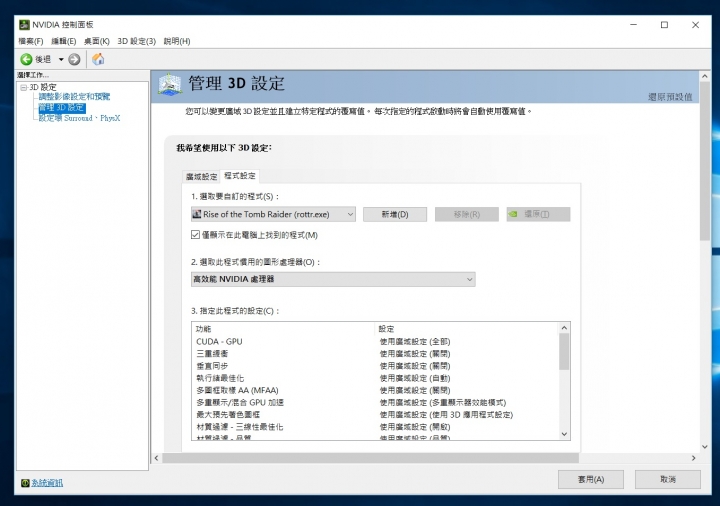Screen dimensions: 720x506
Task: Select the 垂直同步 setting row
Action: point(375,366)
